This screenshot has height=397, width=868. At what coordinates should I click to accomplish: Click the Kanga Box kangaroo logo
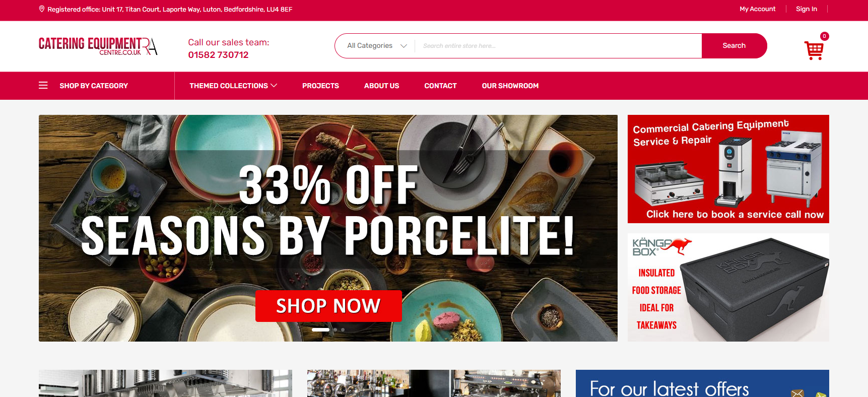pyautogui.click(x=662, y=247)
